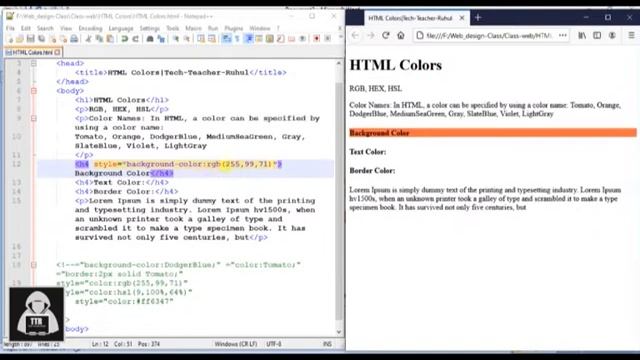
Task: Toggle Show All Characters button
Action: 237,39
